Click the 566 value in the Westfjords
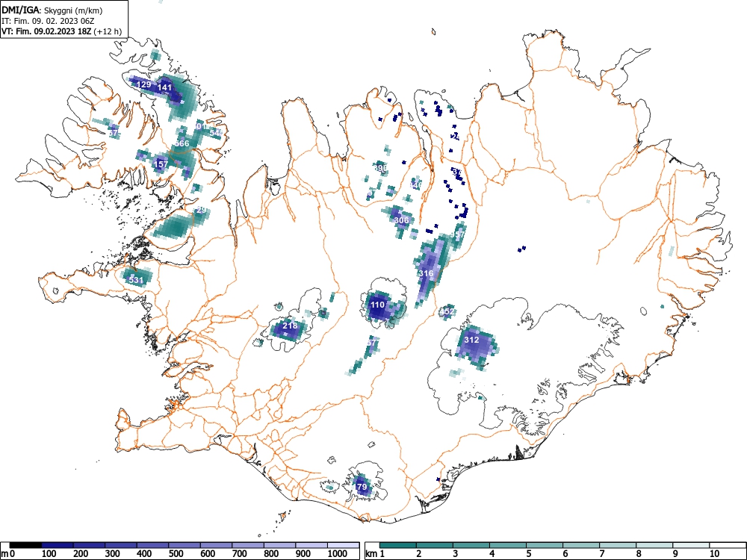Screen dimensions: 747x560 pos(182,143)
